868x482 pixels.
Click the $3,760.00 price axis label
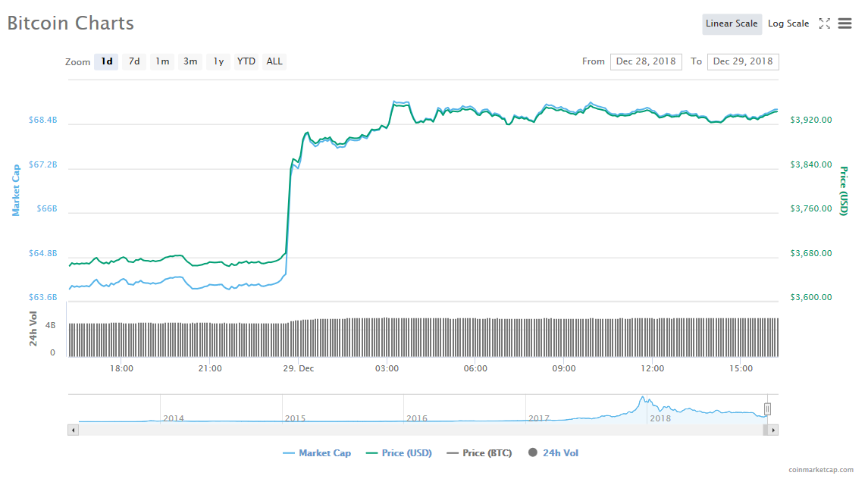click(x=811, y=208)
